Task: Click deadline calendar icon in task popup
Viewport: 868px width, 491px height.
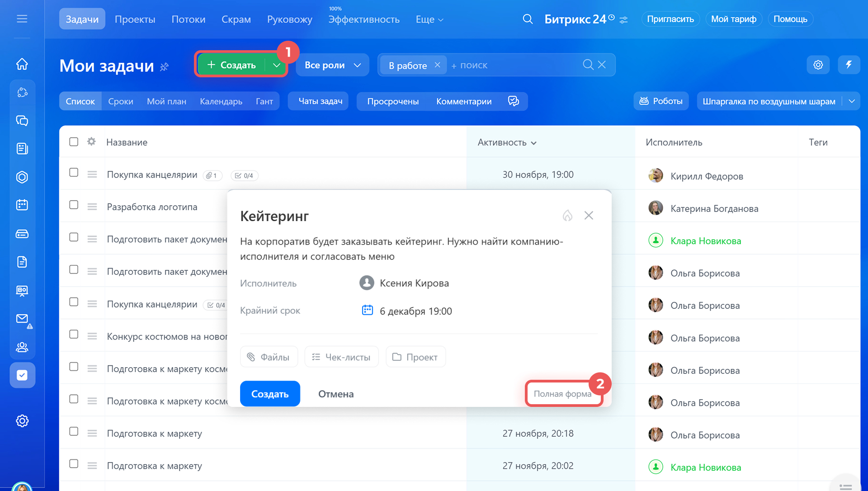Action: tap(367, 310)
